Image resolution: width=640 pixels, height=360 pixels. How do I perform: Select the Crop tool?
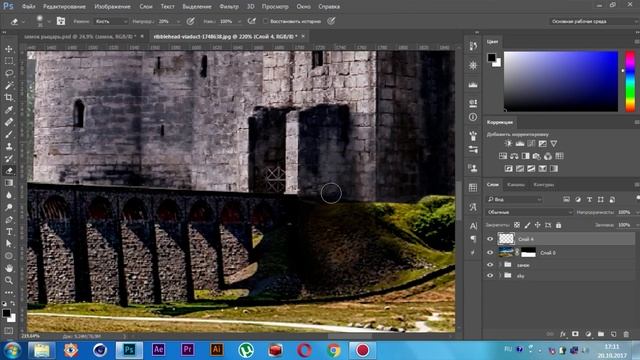[9, 98]
